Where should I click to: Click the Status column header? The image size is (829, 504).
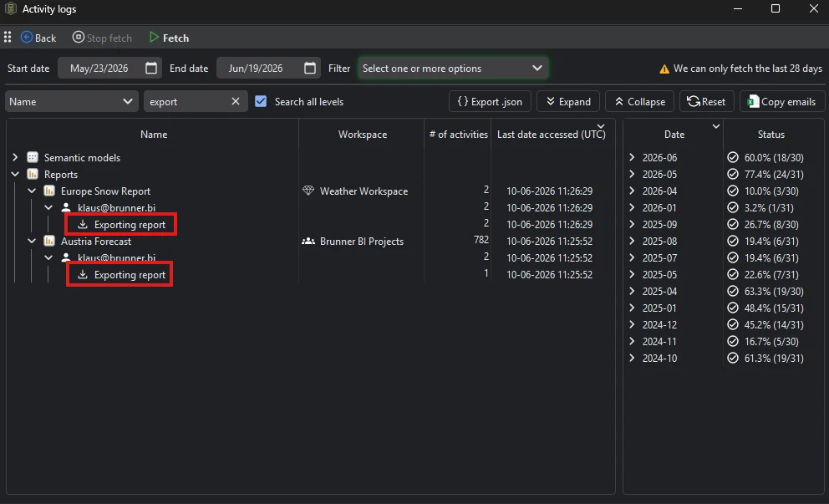[771, 135]
